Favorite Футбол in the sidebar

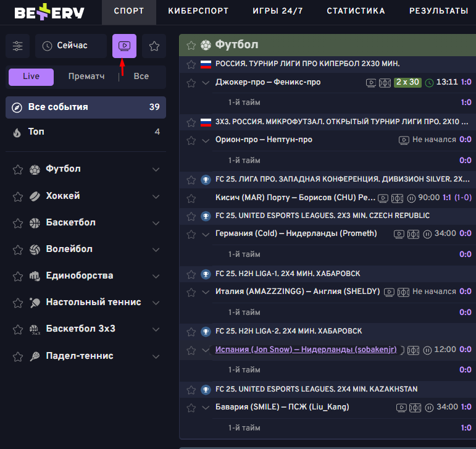(x=18, y=169)
